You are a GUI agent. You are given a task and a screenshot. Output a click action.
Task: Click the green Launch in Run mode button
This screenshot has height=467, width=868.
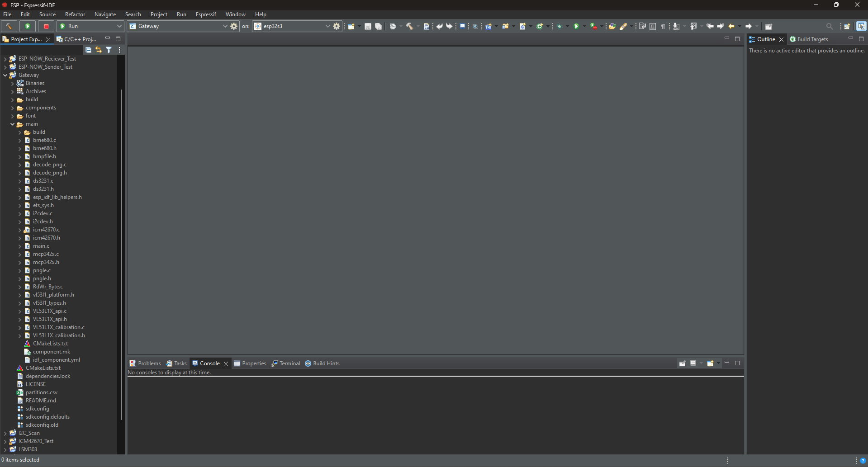[28, 26]
